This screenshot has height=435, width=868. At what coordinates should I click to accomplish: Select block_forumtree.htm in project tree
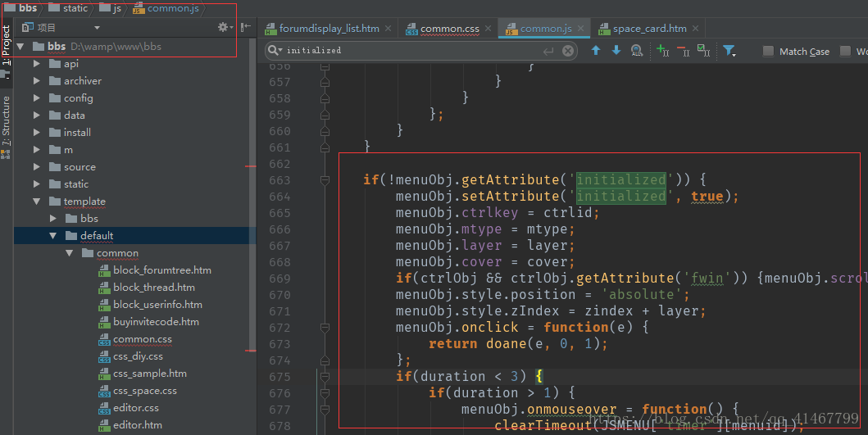click(x=155, y=270)
